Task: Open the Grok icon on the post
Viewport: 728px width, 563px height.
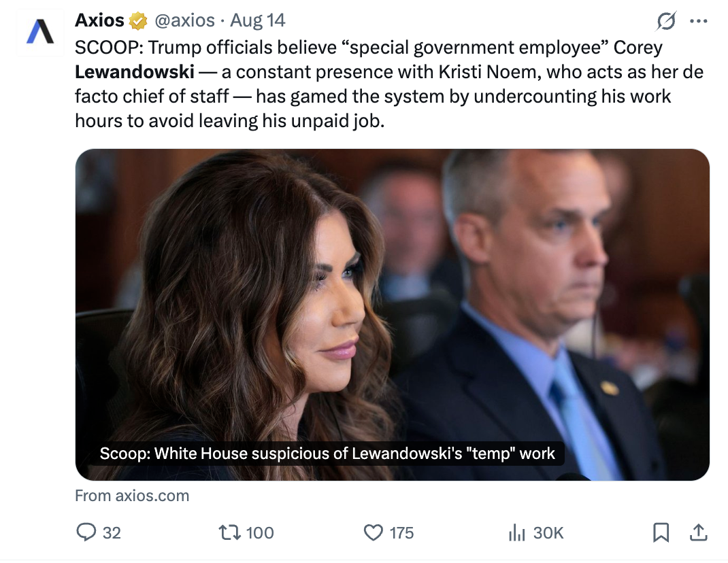Action: pyautogui.click(x=666, y=21)
